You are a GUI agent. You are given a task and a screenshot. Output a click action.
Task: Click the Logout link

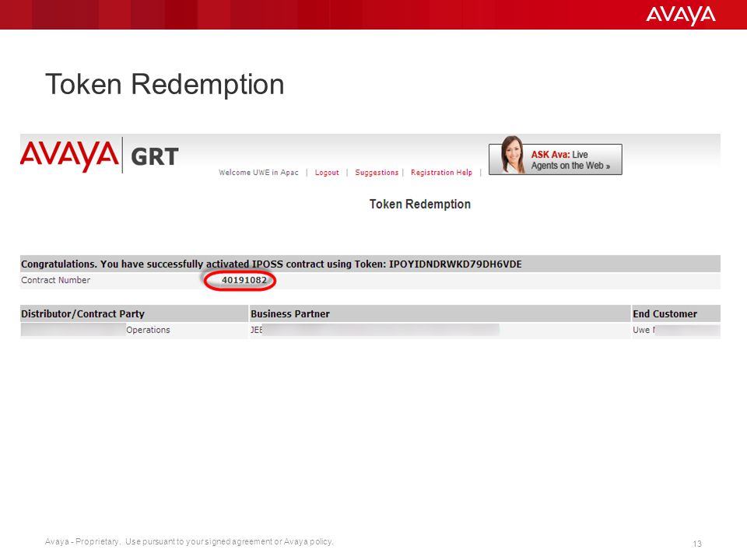[327, 173]
